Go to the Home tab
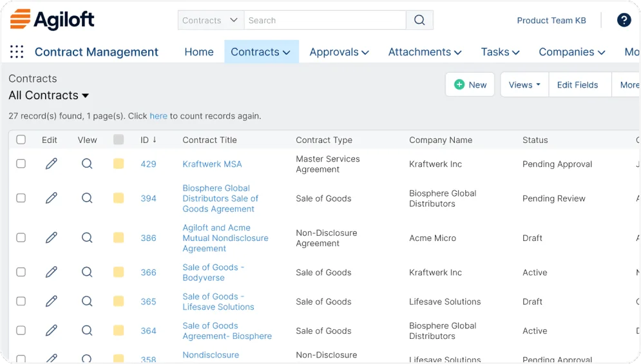The image size is (641, 364). (x=199, y=52)
